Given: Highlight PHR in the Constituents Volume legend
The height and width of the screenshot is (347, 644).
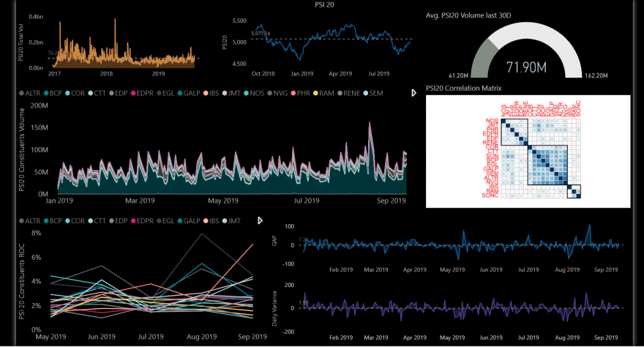Looking at the screenshot, I should pos(301,93).
